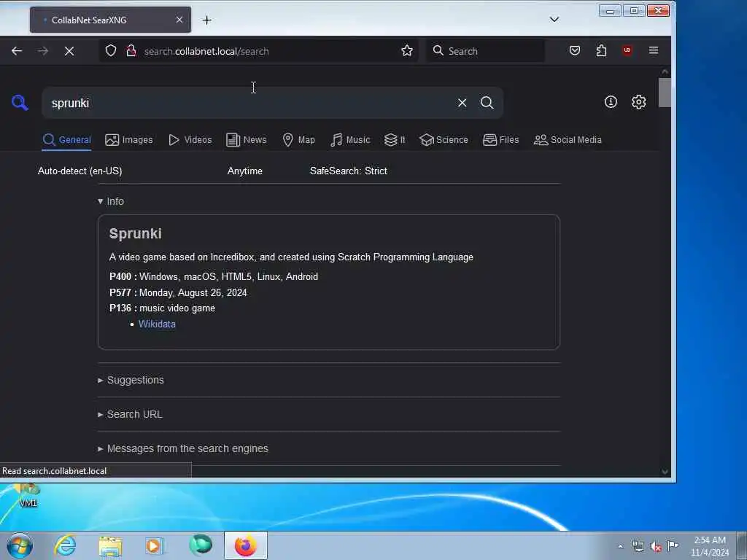Open the SearXNG about info icon

point(611,102)
